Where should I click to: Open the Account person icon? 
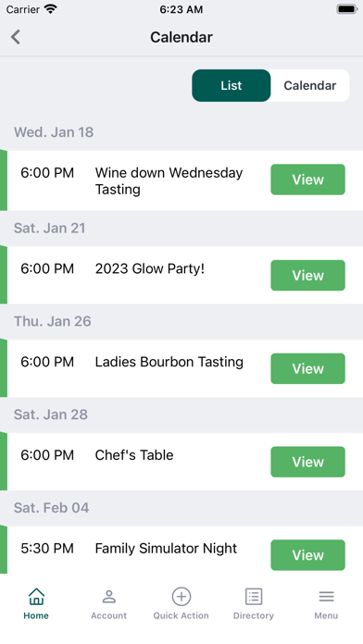109,597
